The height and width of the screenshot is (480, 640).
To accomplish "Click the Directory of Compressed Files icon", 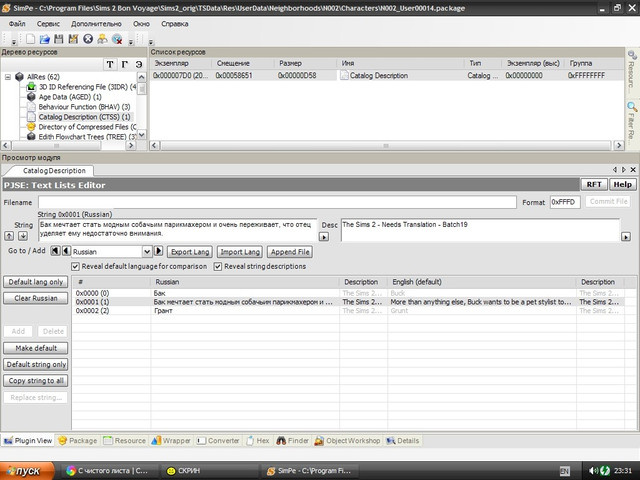I will coord(31,127).
